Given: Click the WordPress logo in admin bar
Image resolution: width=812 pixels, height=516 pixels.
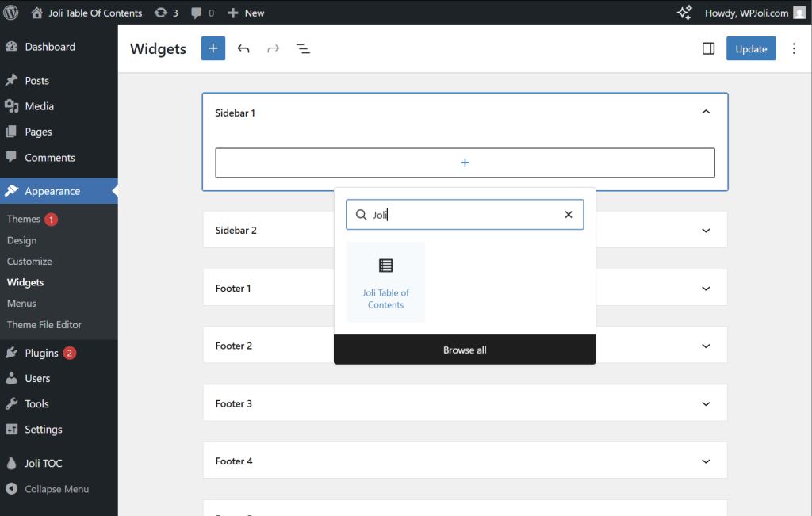Looking at the screenshot, I should (x=13, y=13).
